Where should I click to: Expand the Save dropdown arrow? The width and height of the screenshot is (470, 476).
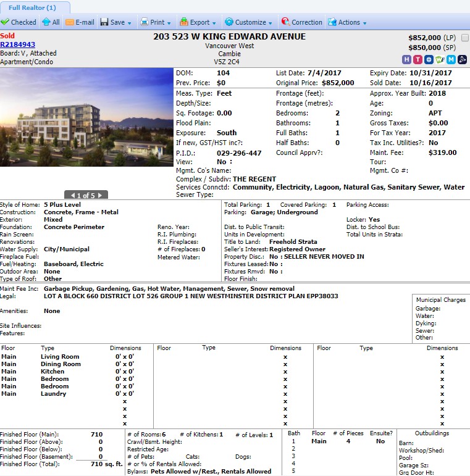tap(129, 23)
